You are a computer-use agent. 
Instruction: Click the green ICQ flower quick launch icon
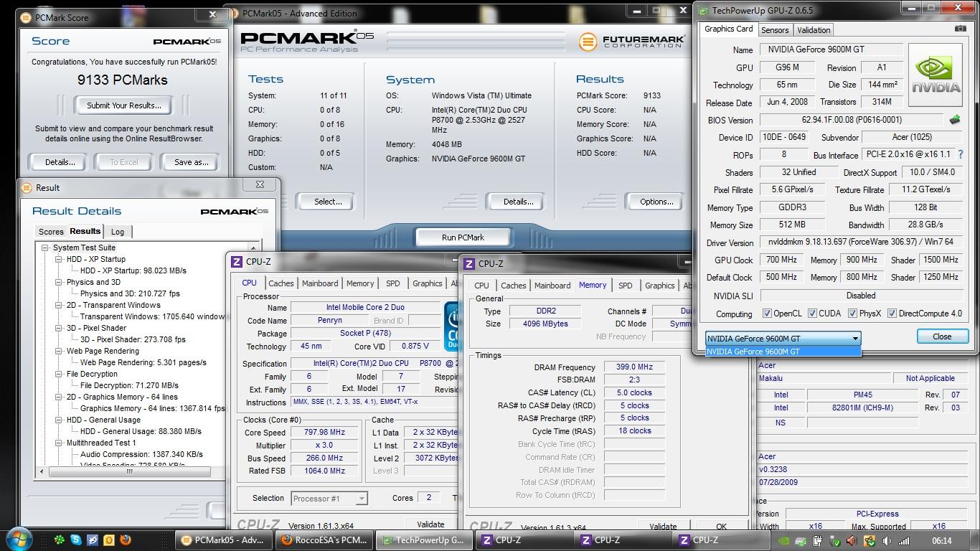pyautogui.click(x=60, y=540)
